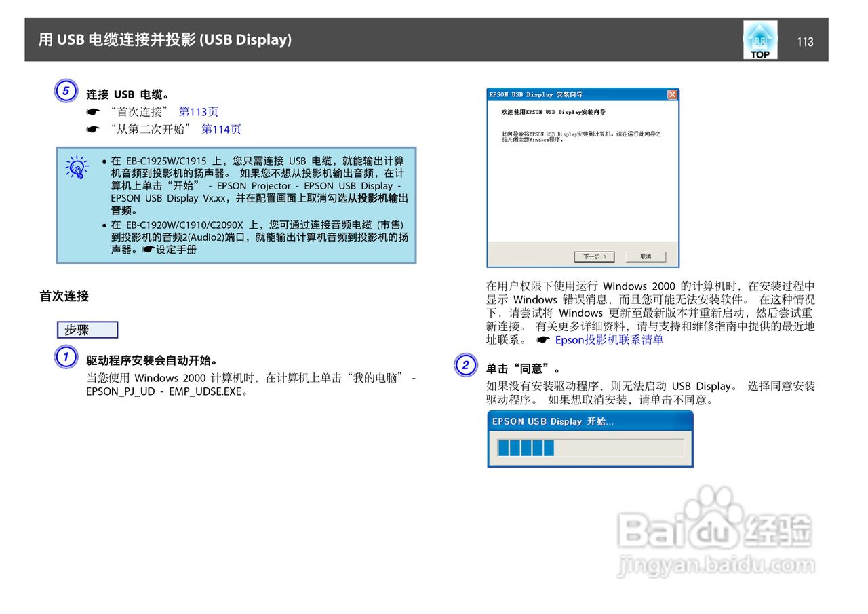This screenshot has width=868, height=614.
Task: Click the 'EPSON_PJ_UD - EMP_UDSE.EXE' path text
Action: [x=166, y=391]
